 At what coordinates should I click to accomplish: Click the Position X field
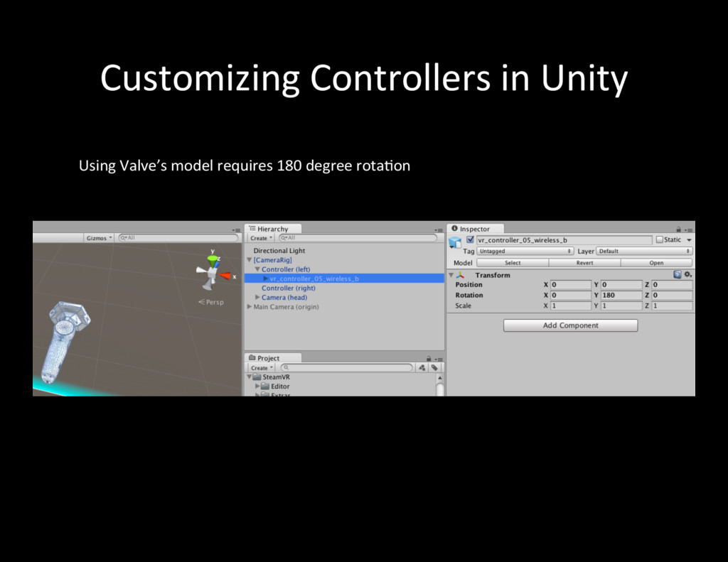[571, 284]
